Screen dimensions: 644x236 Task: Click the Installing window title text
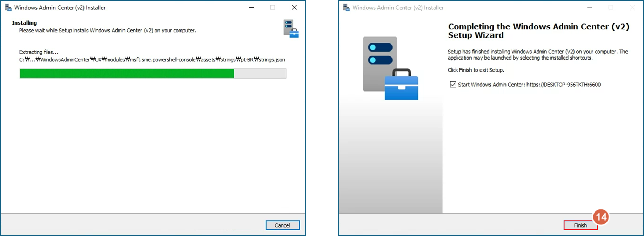point(60,8)
